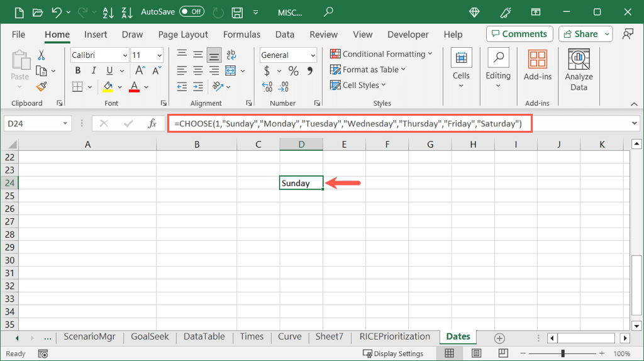This screenshot has height=361, width=644.
Task: Click the Save icon in title bar
Action: point(237,12)
